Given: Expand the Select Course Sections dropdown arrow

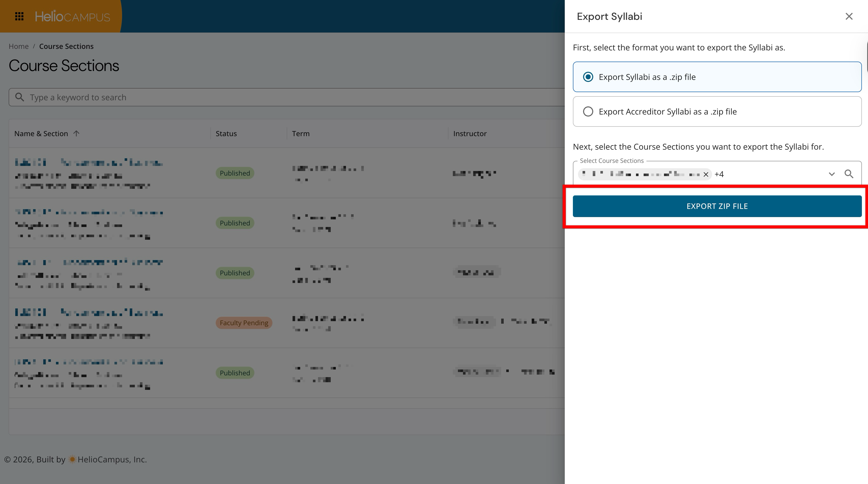Looking at the screenshot, I should click(831, 174).
